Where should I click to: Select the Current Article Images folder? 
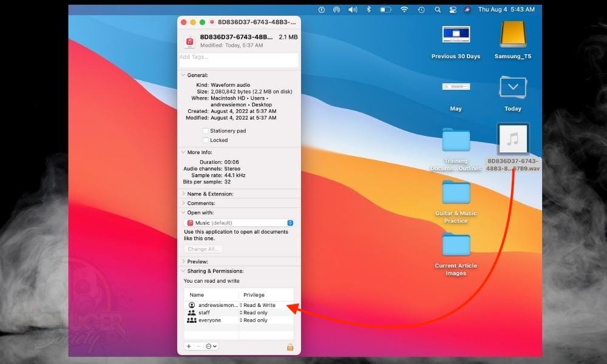click(x=456, y=244)
